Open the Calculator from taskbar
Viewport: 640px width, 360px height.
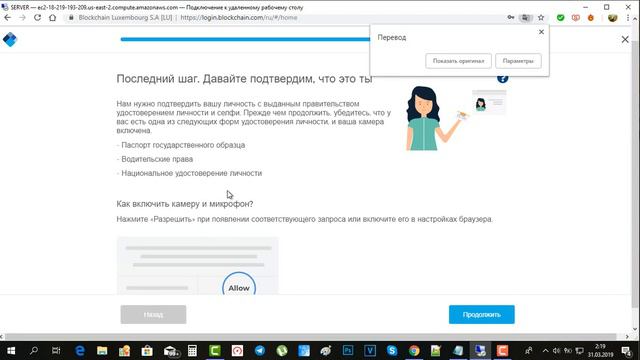click(192, 351)
